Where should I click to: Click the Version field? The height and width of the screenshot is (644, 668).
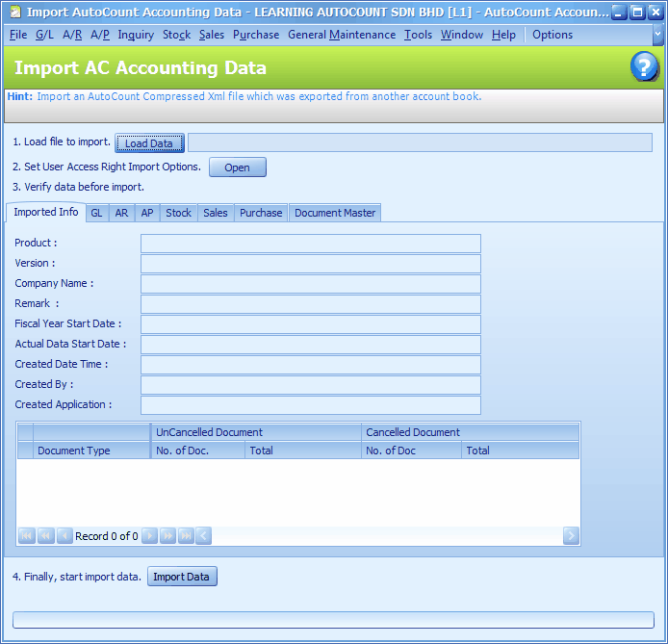tap(311, 264)
